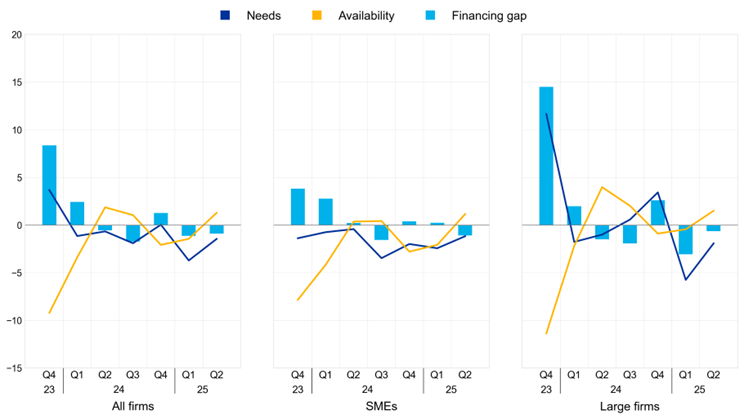Click the Q2 x-axis label under 25 in SMEs

point(465,375)
